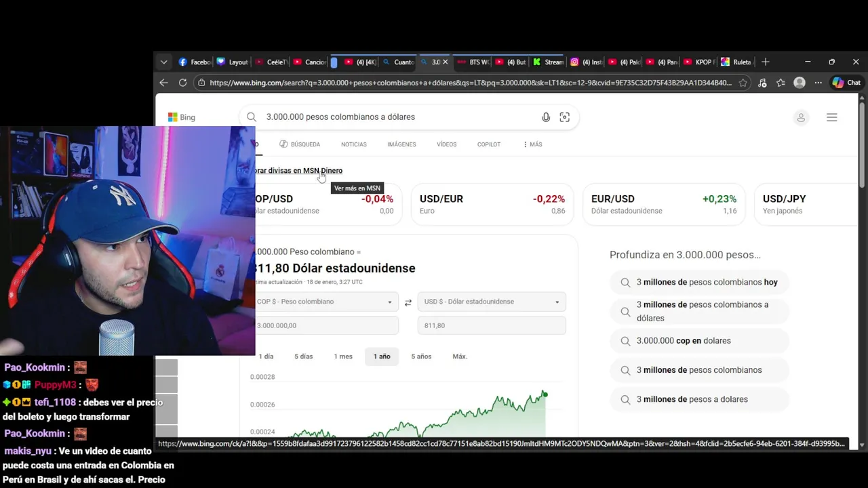
Task: Click the Bing search query field
Action: 400,117
